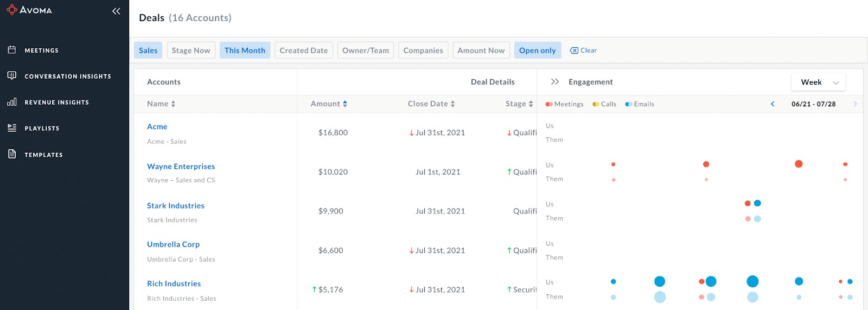Open the Stark Industries account
Image resolution: width=868 pixels, height=310 pixels.
pyautogui.click(x=176, y=206)
